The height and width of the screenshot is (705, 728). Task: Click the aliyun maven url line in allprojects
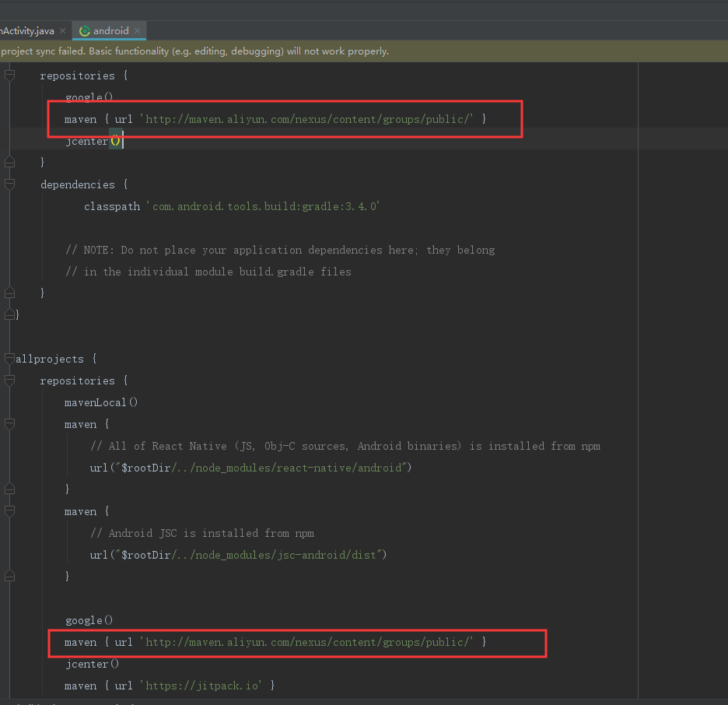point(275,642)
